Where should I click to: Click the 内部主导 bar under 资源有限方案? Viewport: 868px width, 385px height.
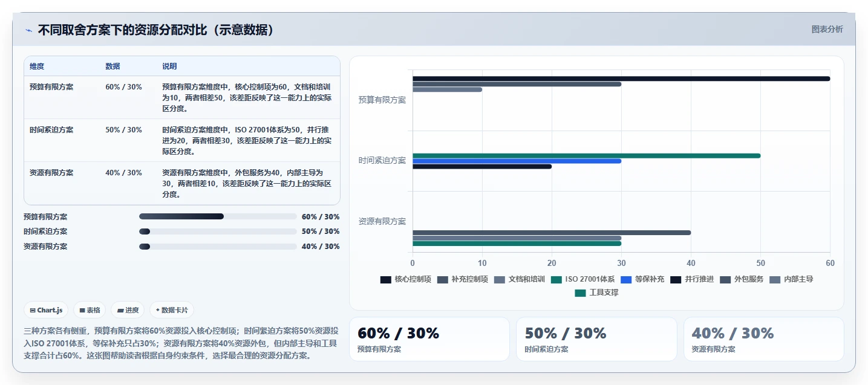click(x=517, y=238)
